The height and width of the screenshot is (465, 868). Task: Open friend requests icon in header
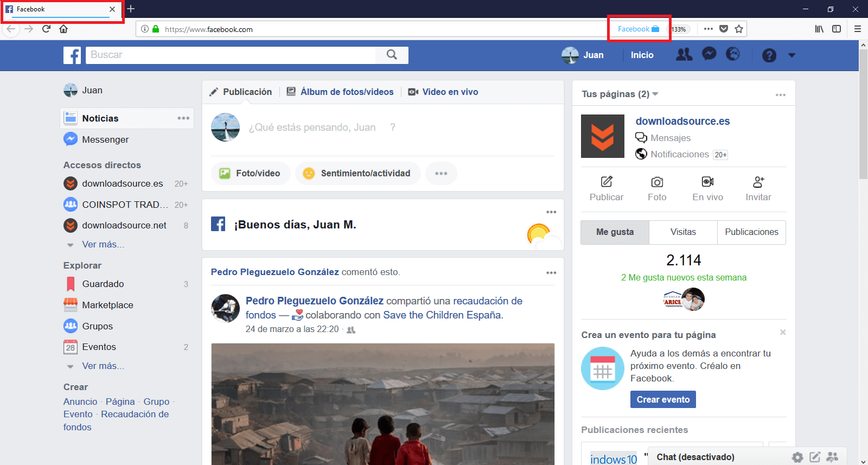(684, 54)
